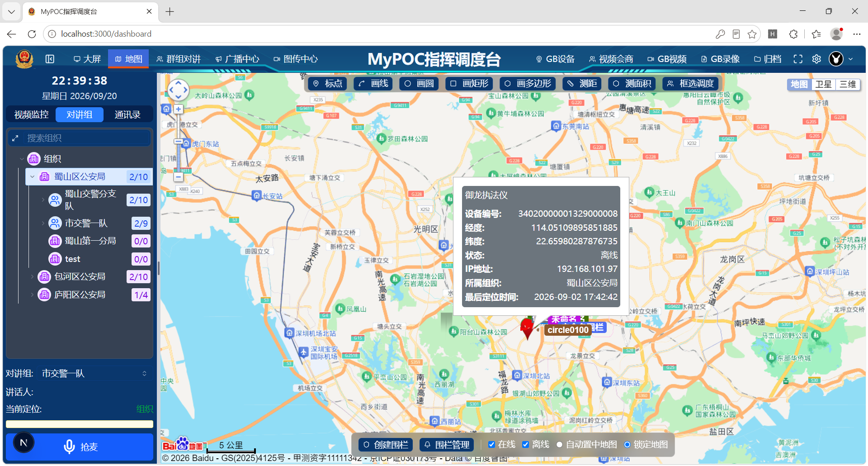The width and height of the screenshot is (868, 466).
Task: Select the 标点 marker tool
Action: coord(328,84)
